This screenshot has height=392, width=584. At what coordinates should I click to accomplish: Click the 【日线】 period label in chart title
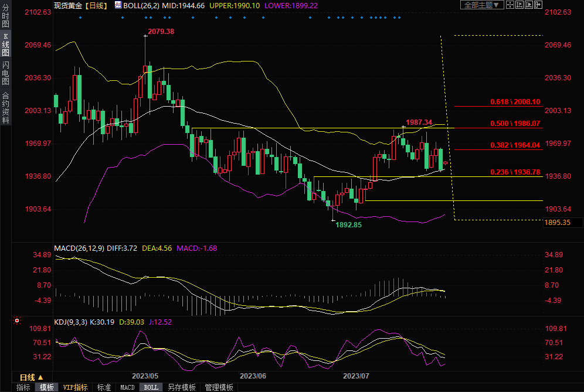click(x=95, y=5)
